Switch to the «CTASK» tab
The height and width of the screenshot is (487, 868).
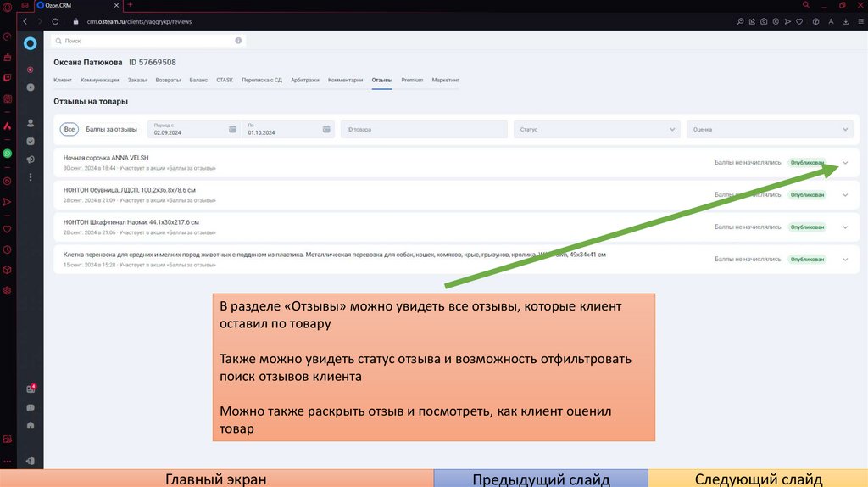(224, 81)
